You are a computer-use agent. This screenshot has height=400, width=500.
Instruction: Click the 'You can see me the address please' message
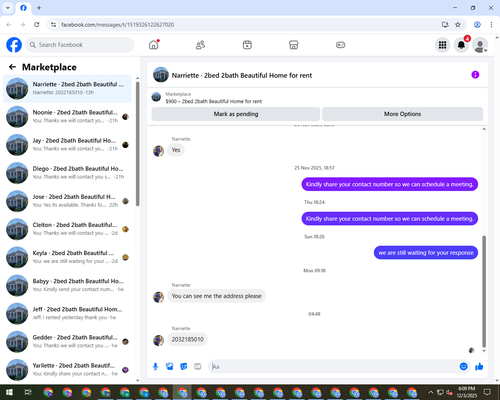tap(216, 296)
